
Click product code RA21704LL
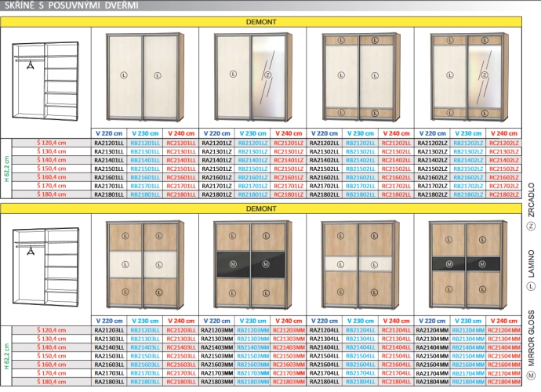tap(325, 373)
